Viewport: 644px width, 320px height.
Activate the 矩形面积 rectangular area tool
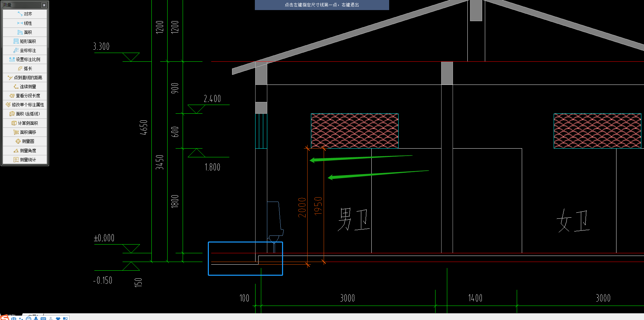click(x=25, y=41)
